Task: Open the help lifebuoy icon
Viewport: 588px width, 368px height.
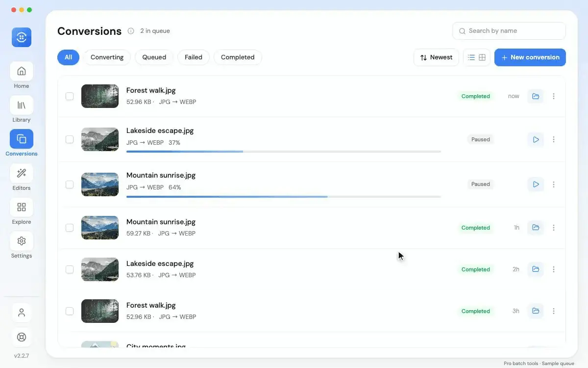Action: pyautogui.click(x=22, y=337)
